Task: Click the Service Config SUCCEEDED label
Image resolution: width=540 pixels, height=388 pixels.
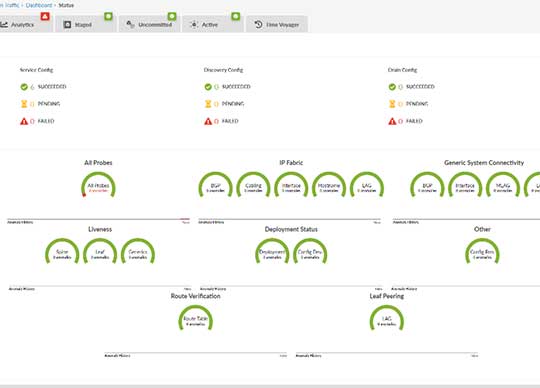Action: [52, 87]
